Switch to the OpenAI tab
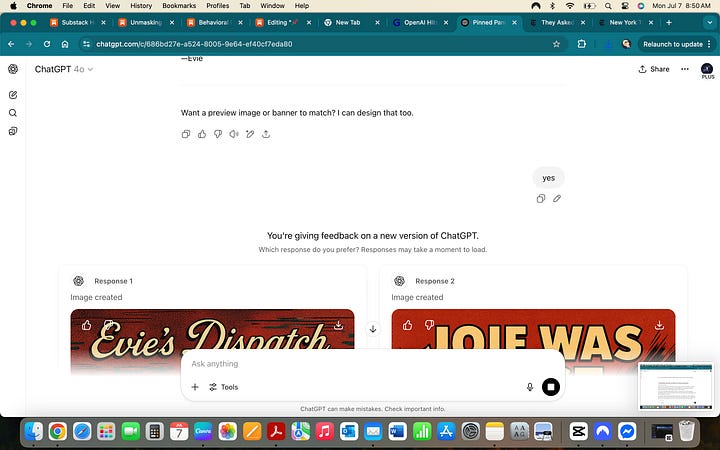The height and width of the screenshot is (450, 720). coord(419,22)
